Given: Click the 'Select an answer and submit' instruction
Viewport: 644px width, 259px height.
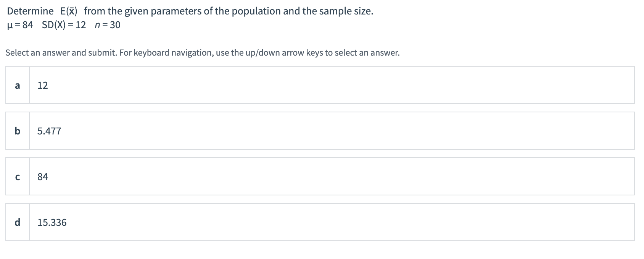Looking at the screenshot, I should tap(61, 53).
